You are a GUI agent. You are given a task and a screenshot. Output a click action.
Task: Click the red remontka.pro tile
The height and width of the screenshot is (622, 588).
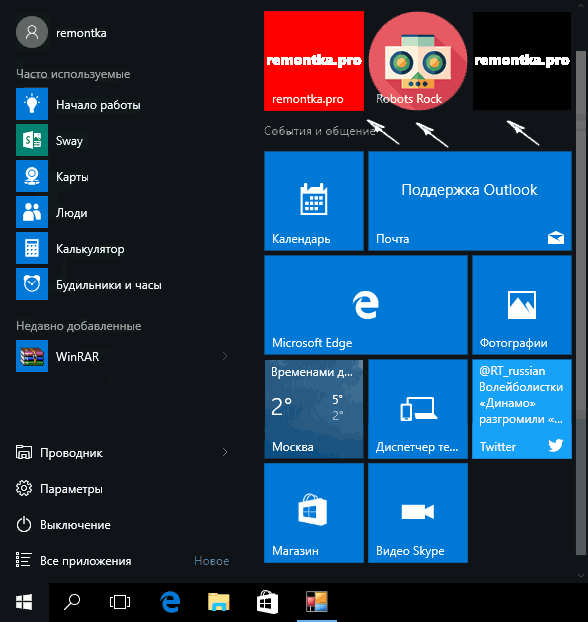(x=314, y=61)
